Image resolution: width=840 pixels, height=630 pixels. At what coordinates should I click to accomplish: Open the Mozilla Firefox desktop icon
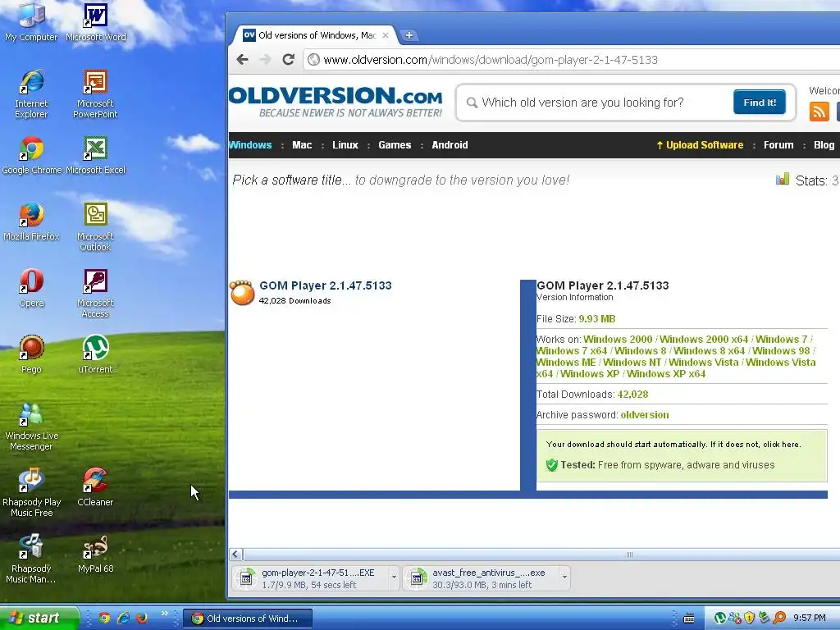click(x=31, y=221)
